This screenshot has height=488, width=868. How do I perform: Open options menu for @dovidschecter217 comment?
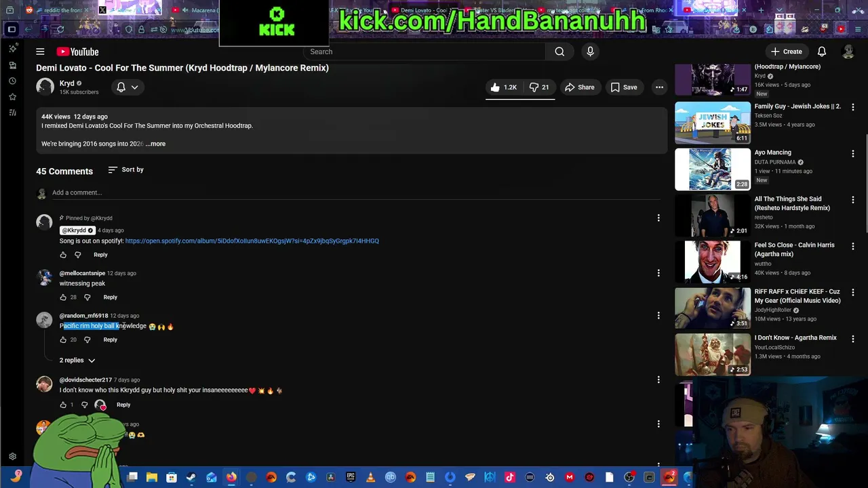658,380
